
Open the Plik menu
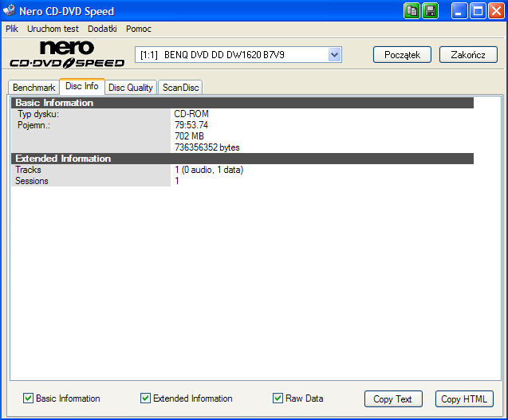(x=12, y=29)
